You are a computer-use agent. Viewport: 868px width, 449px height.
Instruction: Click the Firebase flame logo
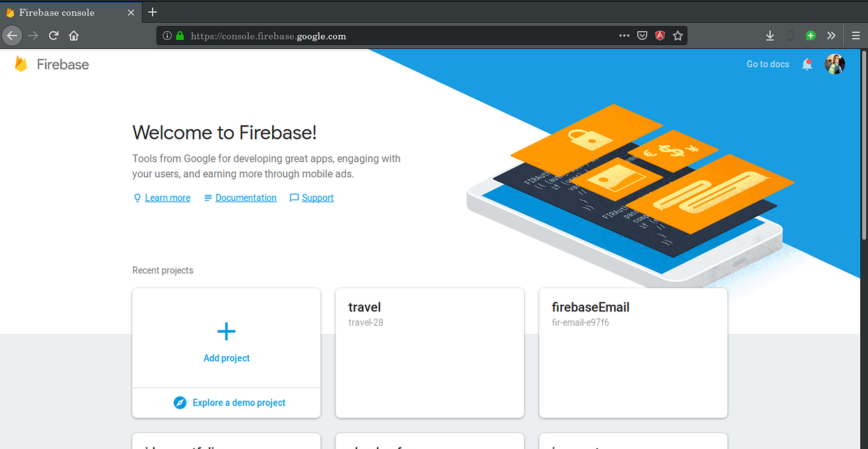coord(21,63)
